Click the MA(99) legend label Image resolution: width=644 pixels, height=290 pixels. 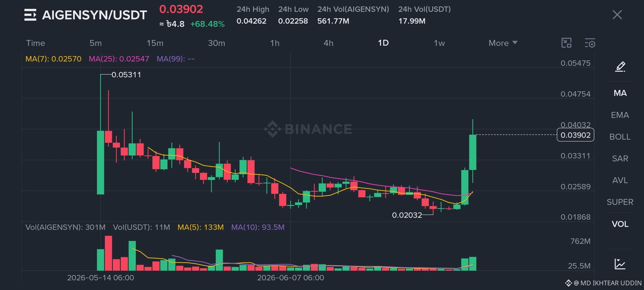pos(175,59)
